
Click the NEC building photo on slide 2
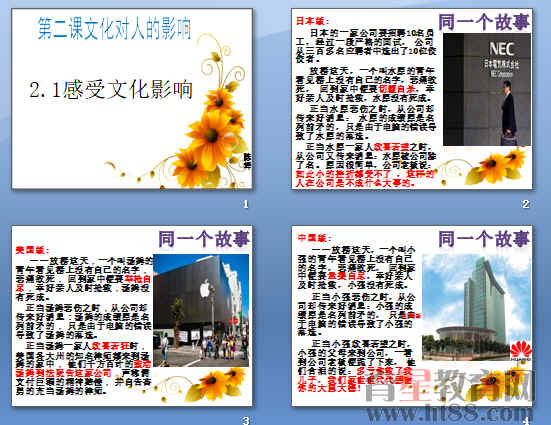tap(487, 89)
